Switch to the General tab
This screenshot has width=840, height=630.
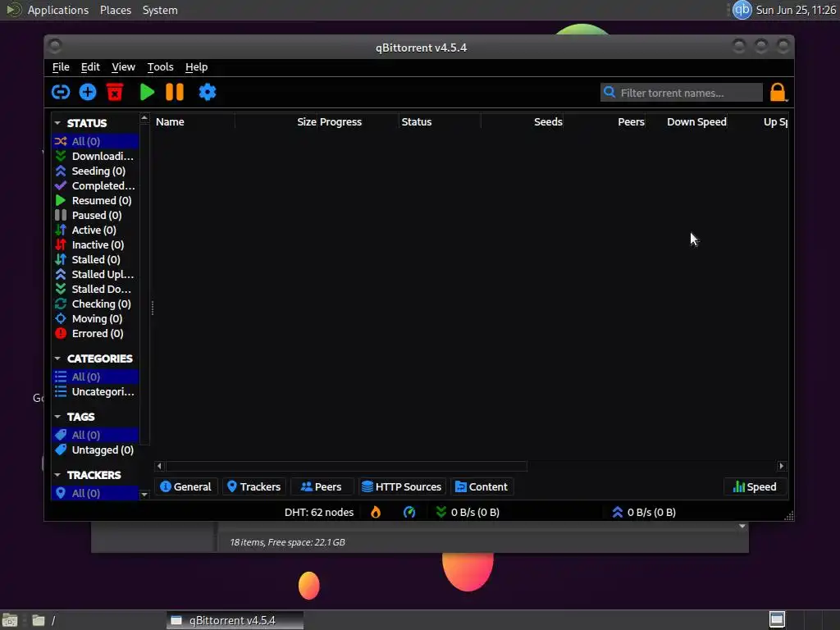186,486
